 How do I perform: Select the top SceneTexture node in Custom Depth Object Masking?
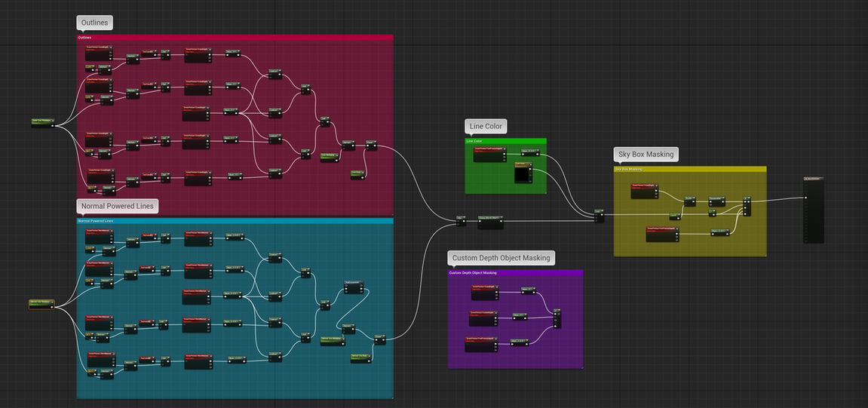click(x=486, y=293)
